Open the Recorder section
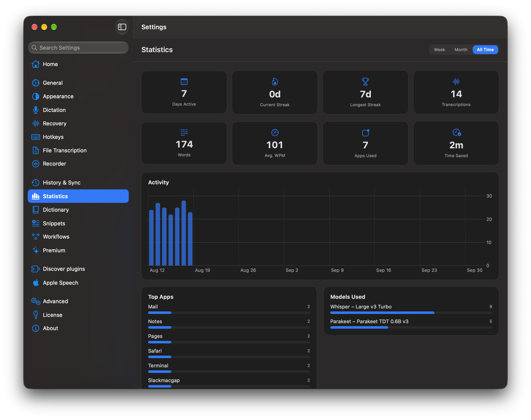The image size is (531, 420). click(78, 164)
